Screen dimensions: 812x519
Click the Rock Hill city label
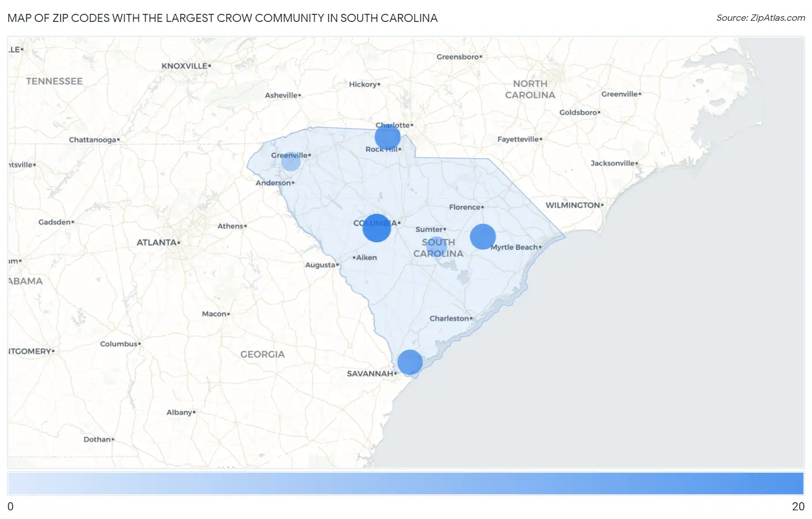pyautogui.click(x=382, y=150)
